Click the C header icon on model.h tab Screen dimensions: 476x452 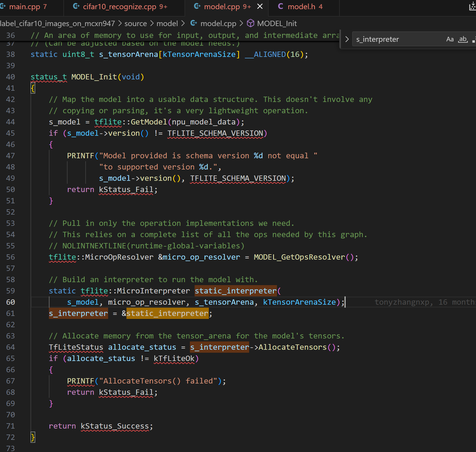click(x=281, y=6)
